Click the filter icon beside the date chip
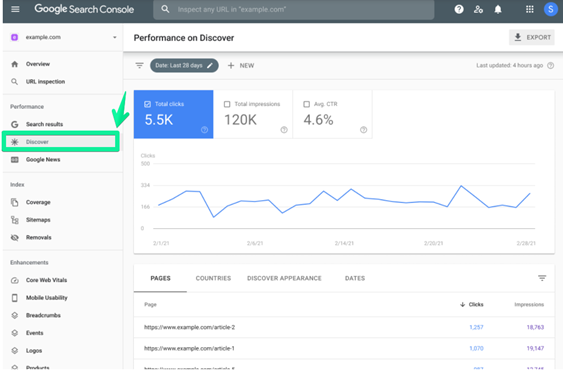The image size is (563, 372). tap(139, 65)
